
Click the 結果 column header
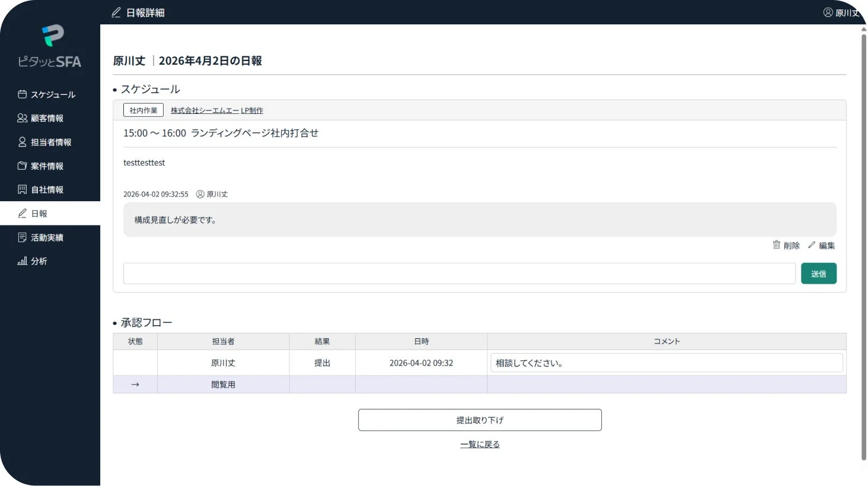(x=323, y=341)
